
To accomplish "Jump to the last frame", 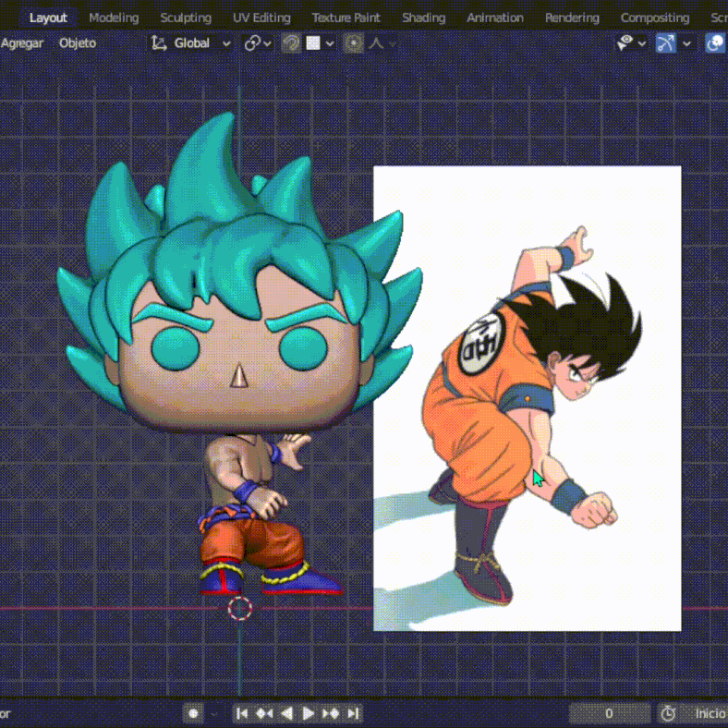I will pyautogui.click(x=353, y=713).
